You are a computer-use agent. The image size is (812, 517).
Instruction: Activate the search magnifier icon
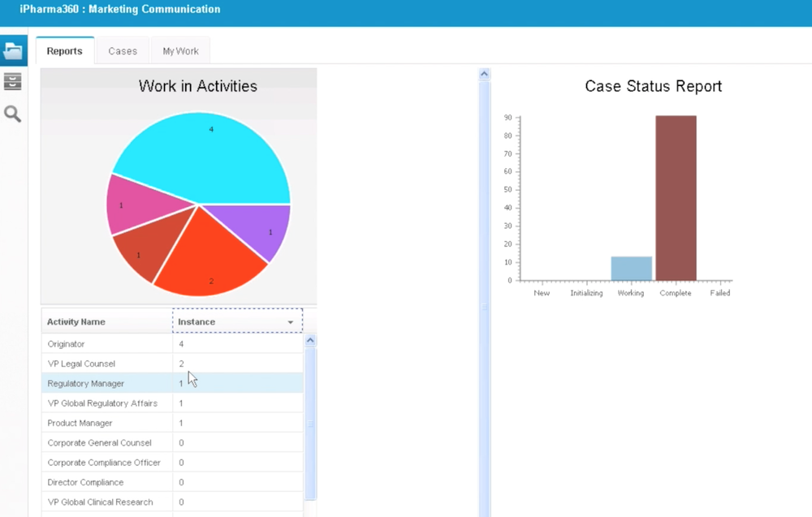(x=12, y=113)
